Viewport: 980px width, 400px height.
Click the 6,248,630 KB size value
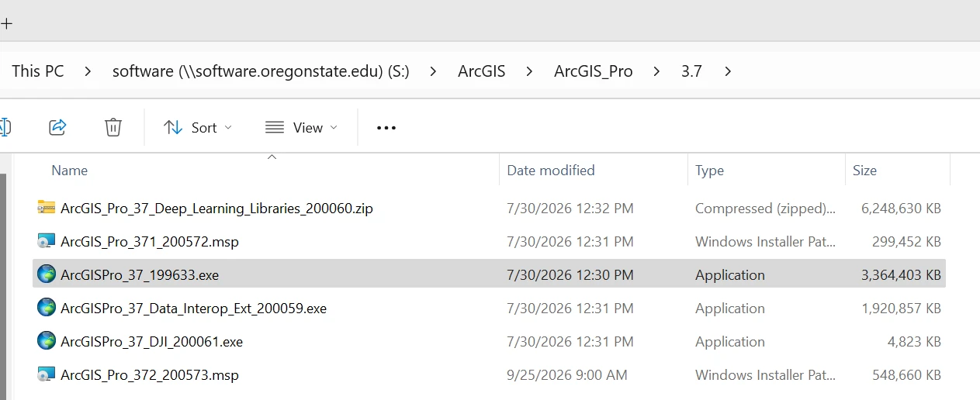[901, 209]
